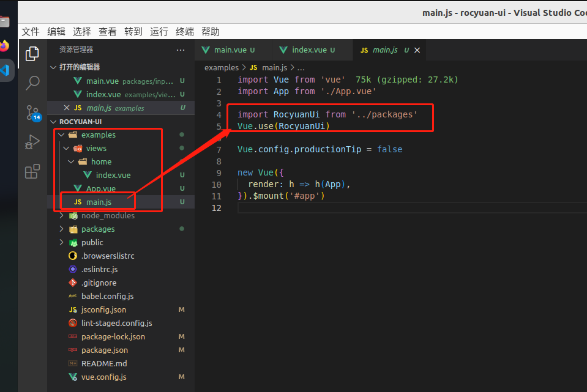Open explorer panel more actions ellipsis
The width and height of the screenshot is (587, 392).
click(181, 50)
